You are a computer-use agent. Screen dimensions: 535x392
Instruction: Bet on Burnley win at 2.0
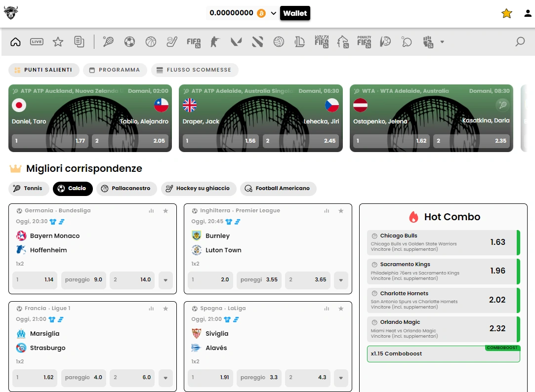click(210, 280)
